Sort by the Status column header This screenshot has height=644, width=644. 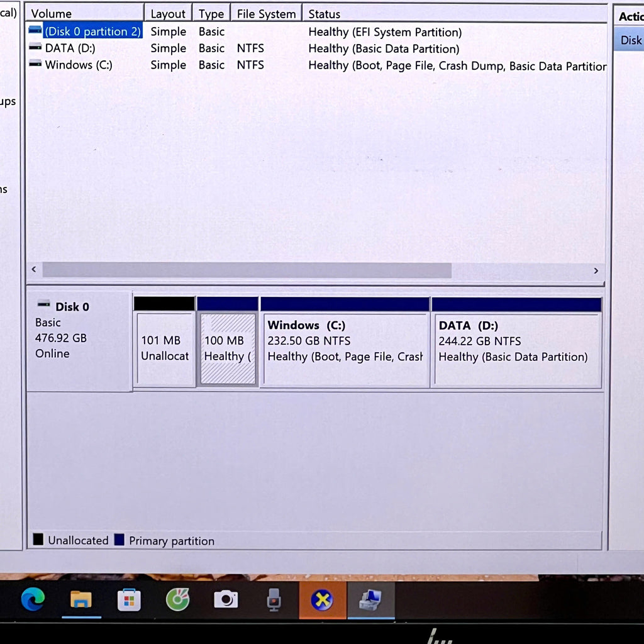coord(454,14)
